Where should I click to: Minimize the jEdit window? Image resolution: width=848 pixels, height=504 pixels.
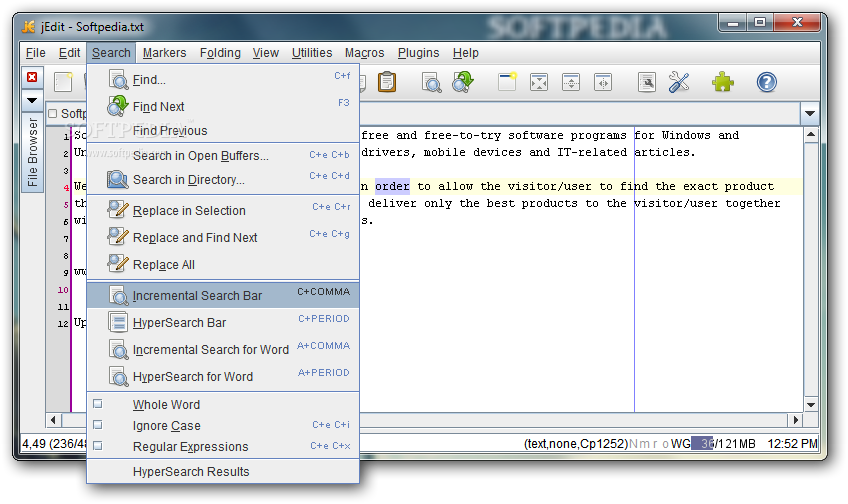[733, 23]
